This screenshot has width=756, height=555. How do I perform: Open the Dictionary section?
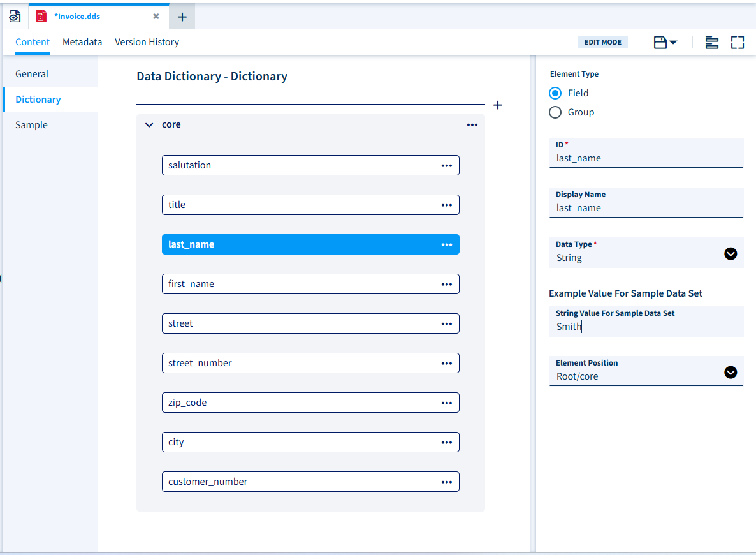[x=50, y=100]
